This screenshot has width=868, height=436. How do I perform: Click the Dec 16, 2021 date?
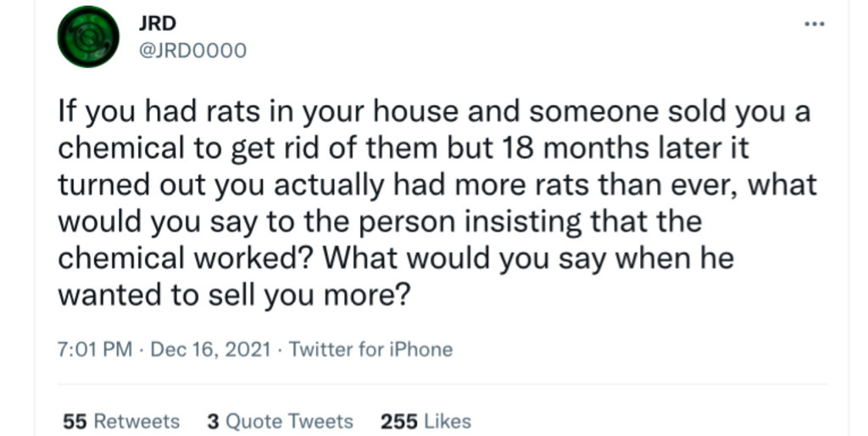pos(211,349)
